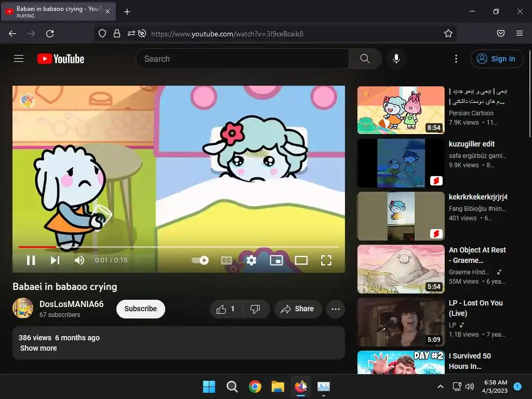Open site permissions icon in address bar
This screenshot has height=399, width=532.
131,33
